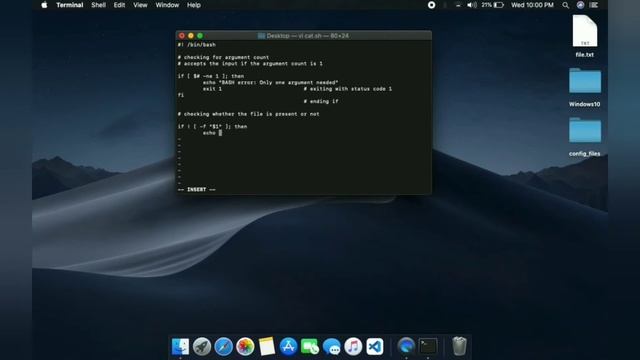This screenshot has height=360, width=640.
Task: Open the View menu
Action: click(140, 5)
